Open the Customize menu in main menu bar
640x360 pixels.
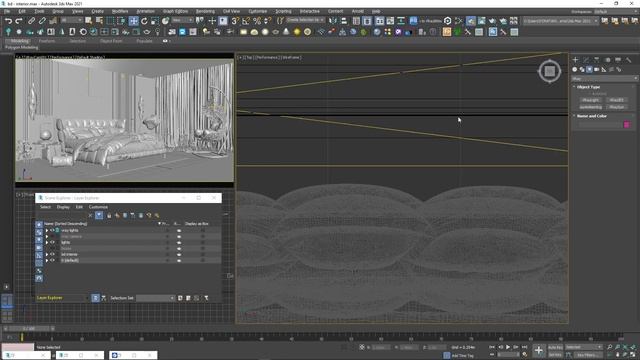(x=258, y=11)
